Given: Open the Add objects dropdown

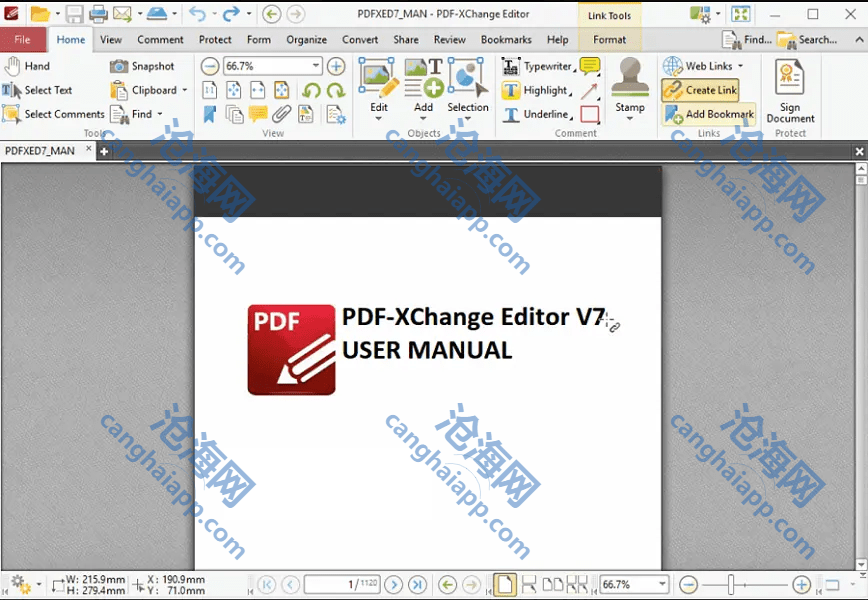Looking at the screenshot, I should (x=423, y=118).
